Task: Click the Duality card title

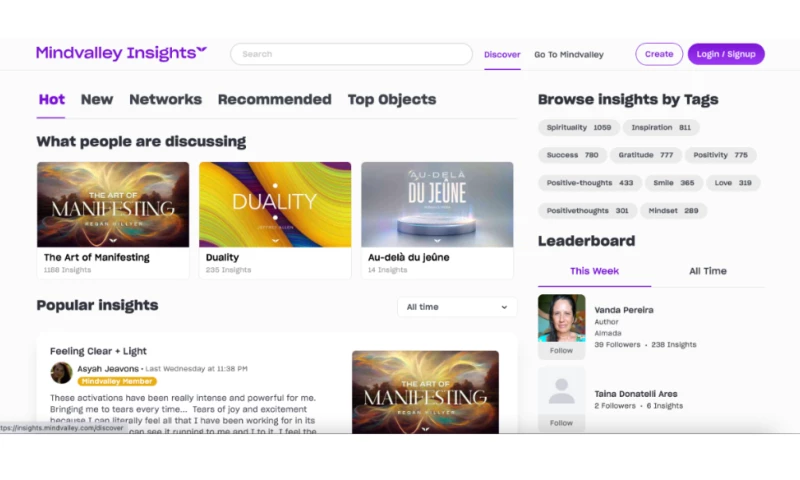Action: [x=222, y=258]
